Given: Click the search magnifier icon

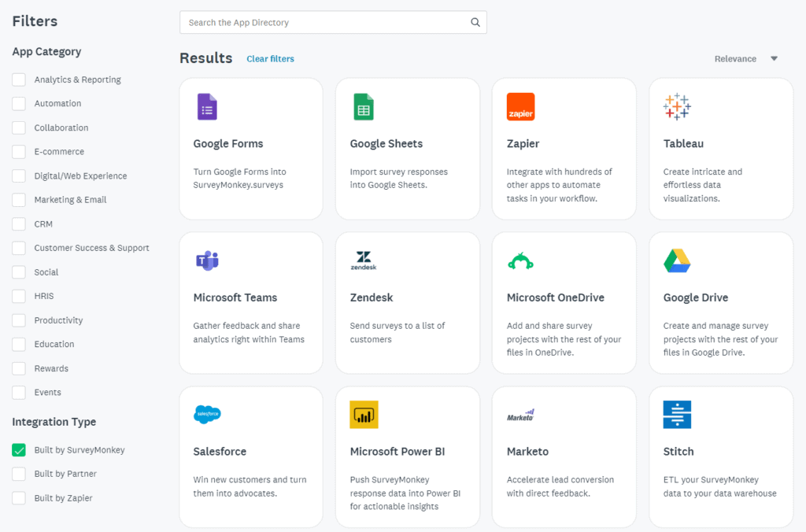Looking at the screenshot, I should [475, 23].
